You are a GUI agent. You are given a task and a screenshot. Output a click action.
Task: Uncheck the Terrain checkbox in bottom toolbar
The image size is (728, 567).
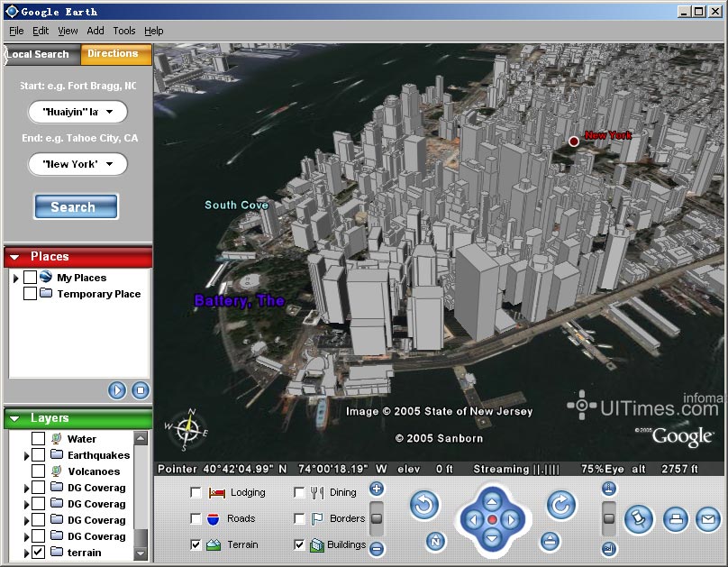(196, 544)
